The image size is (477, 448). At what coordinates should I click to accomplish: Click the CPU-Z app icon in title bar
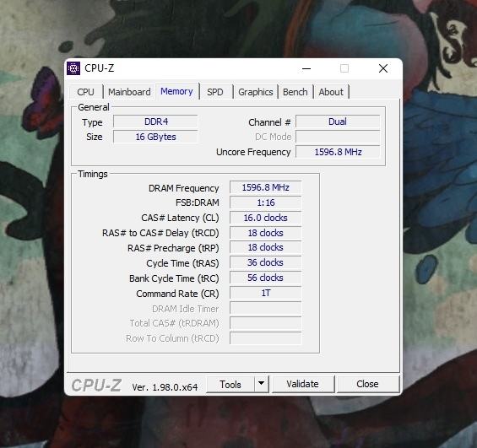pos(73,68)
